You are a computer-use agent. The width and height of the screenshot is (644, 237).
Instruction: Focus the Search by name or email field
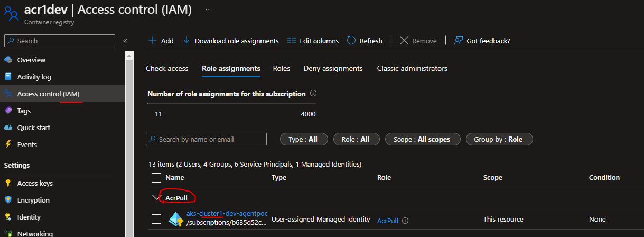[206, 139]
